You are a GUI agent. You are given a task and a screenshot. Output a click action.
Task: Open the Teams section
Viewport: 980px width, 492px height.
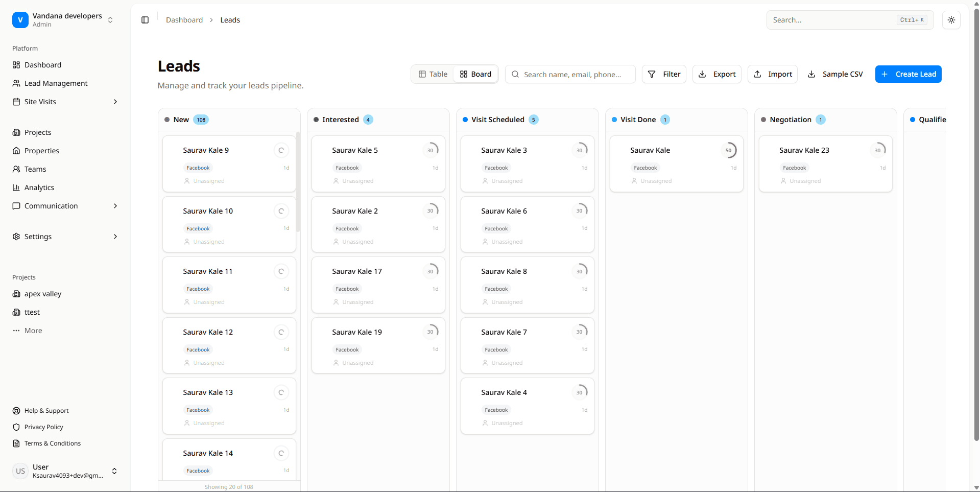coord(35,169)
